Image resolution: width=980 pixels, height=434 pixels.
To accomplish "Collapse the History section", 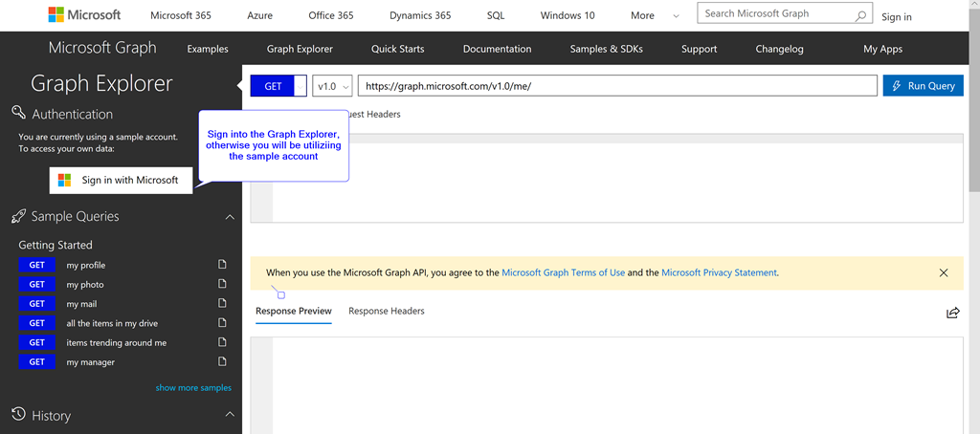I will (230, 415).
